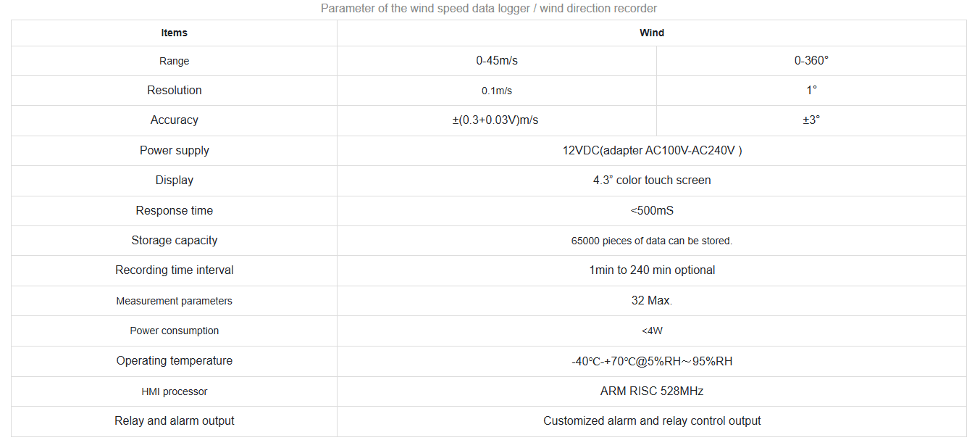Image resolution: width=980 pixels, height=448 pixels.
Task: Select the Wind column header
Action: 651,33
